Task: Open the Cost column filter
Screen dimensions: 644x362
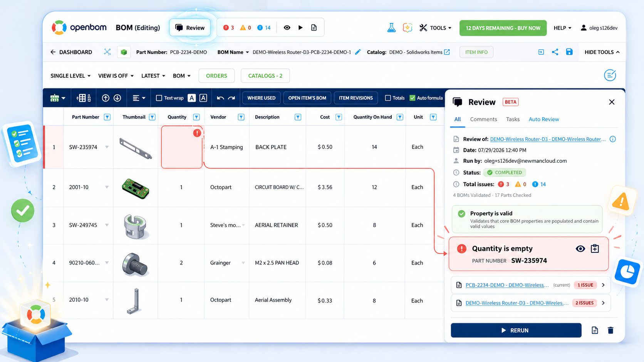Action: (339, 117)
